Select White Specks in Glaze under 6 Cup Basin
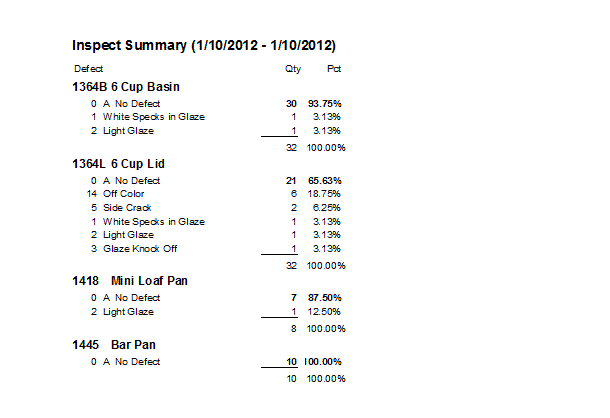 click(x=154, y=117)
